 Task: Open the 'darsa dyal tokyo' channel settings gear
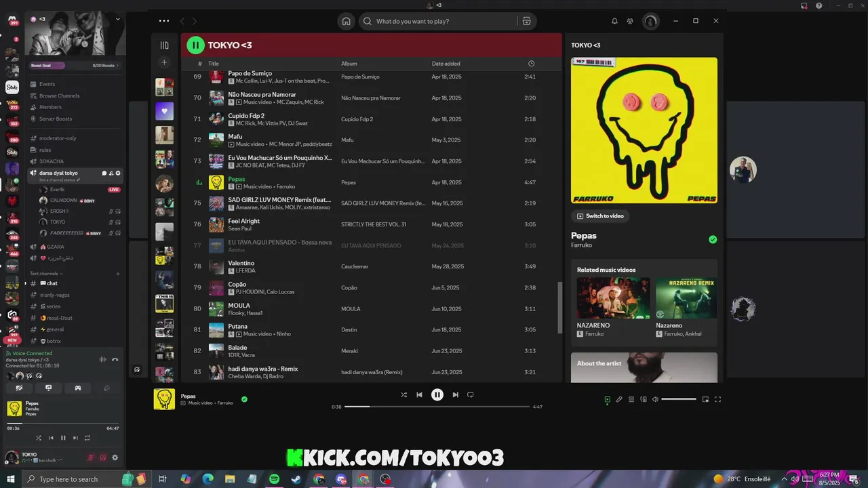pos(118,173)
